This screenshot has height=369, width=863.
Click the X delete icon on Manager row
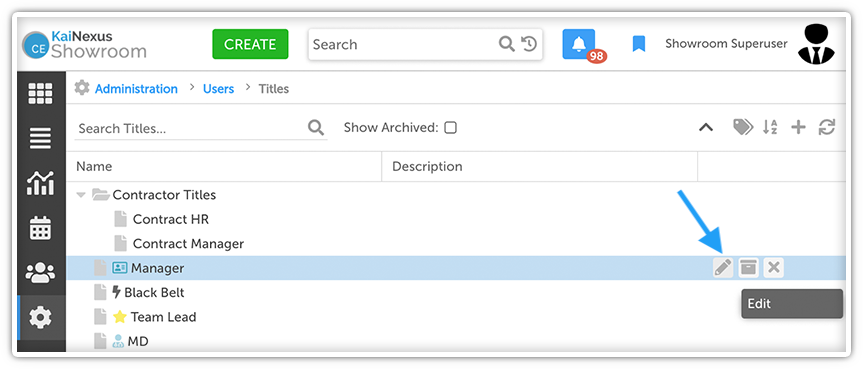pyautogui.click(x=773, y=268)
